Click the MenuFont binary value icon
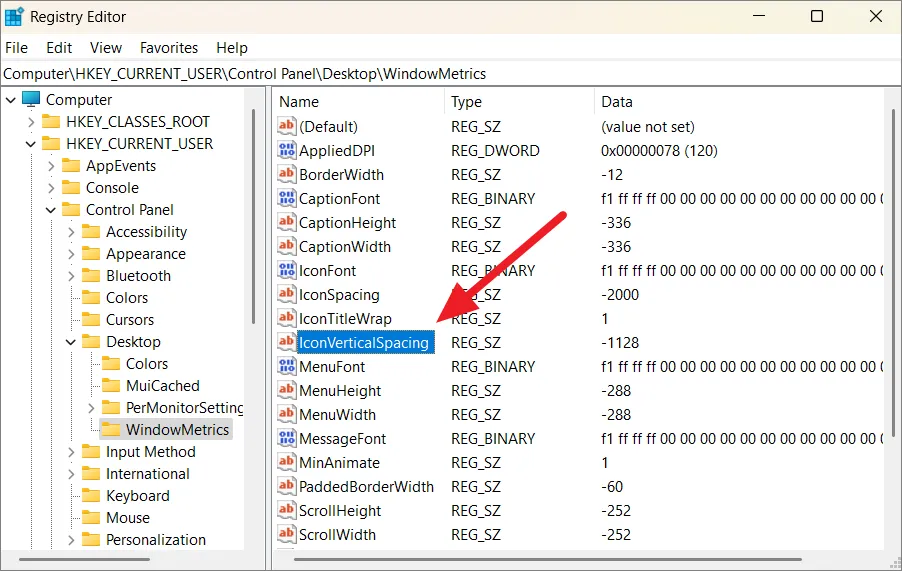The image size is (902, 571). coord(286,367)
